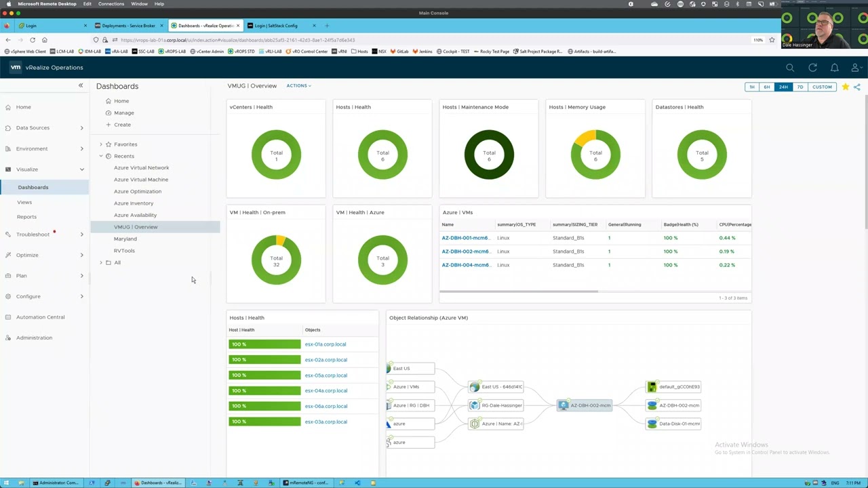This screenshot has height=488, width=868.
Task: Open the notifications bell icon
Action: click(835, 68)
